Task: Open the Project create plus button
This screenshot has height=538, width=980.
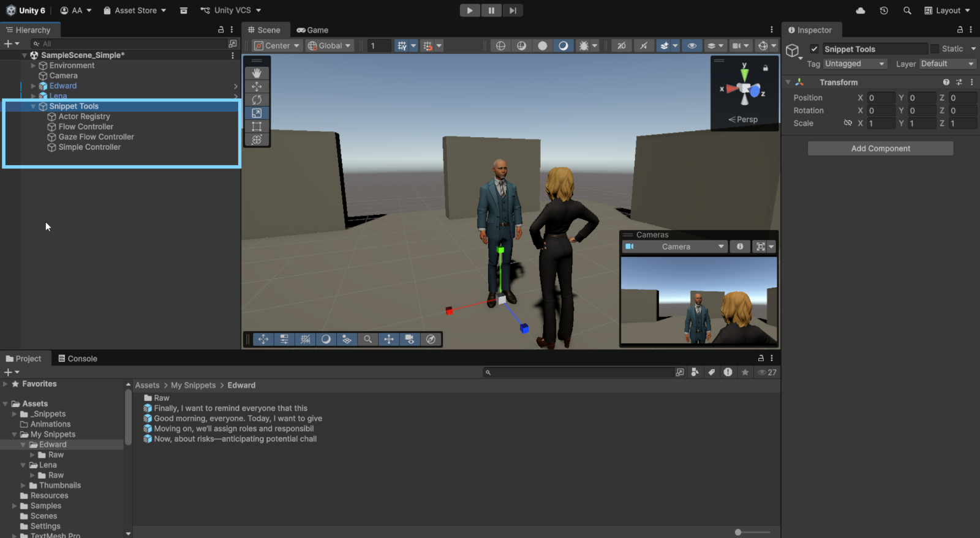Action: tap(12, 372)
